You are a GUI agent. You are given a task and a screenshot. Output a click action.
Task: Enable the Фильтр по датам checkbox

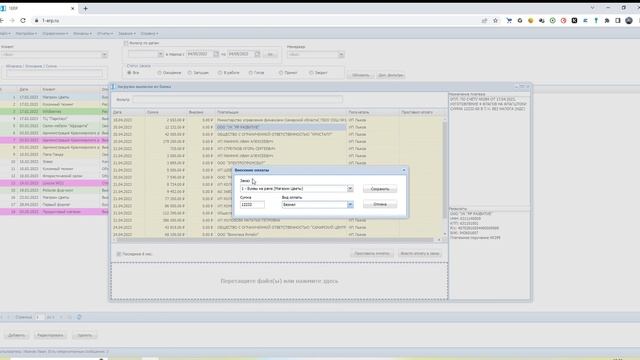click(x=126, y=43)
